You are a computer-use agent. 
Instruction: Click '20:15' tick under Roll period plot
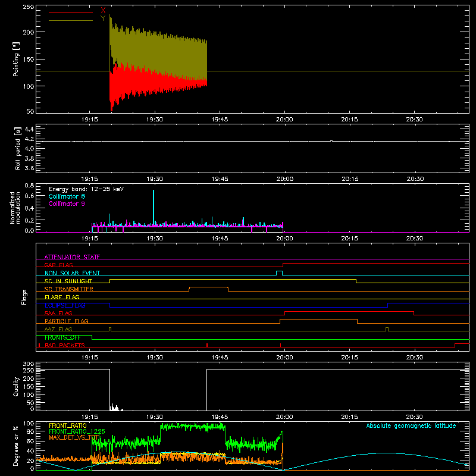point(350,179)
